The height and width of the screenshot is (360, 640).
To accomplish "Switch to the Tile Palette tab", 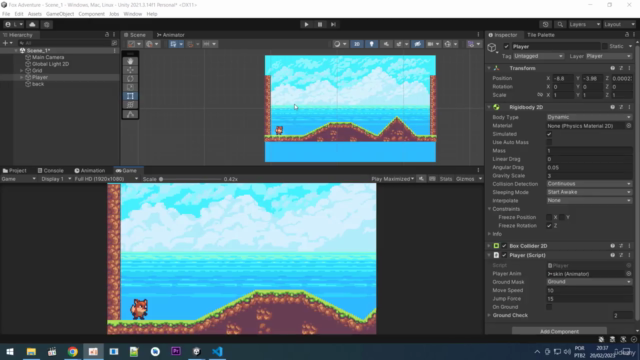I will (x=540, y=35).
